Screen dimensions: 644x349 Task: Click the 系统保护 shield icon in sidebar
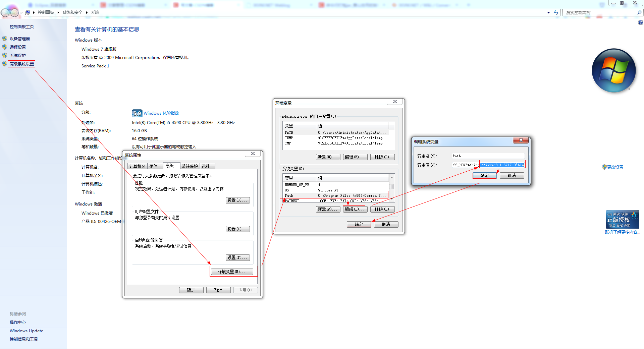pyautogui.click(x=5, y=55)
